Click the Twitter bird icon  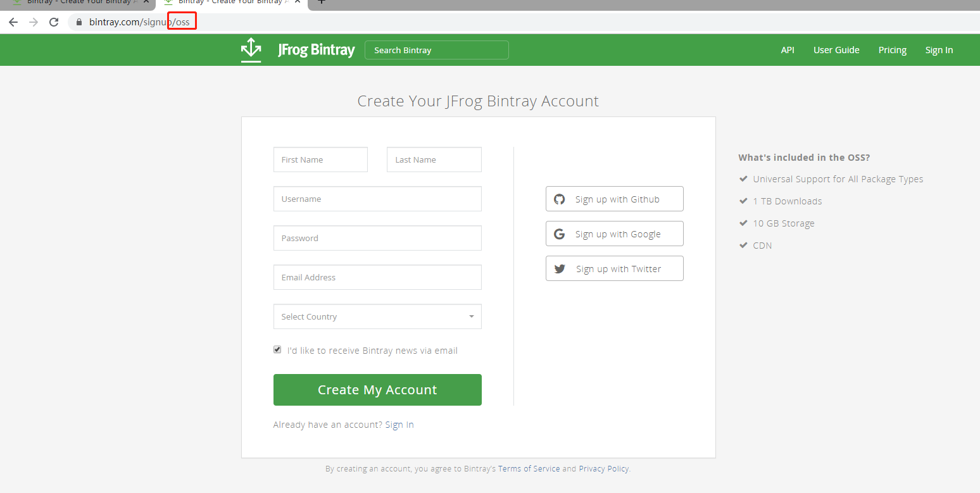coord(560,269)
